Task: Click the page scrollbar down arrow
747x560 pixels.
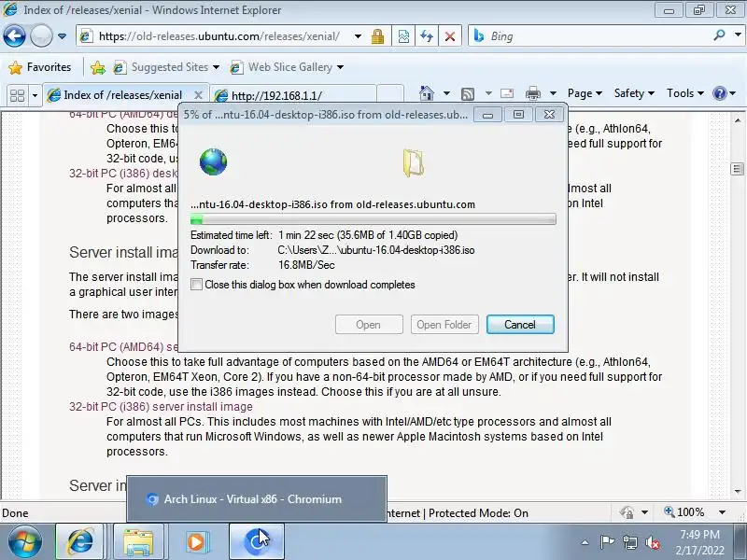Action: pyautogui.click(x=738, y=492)
